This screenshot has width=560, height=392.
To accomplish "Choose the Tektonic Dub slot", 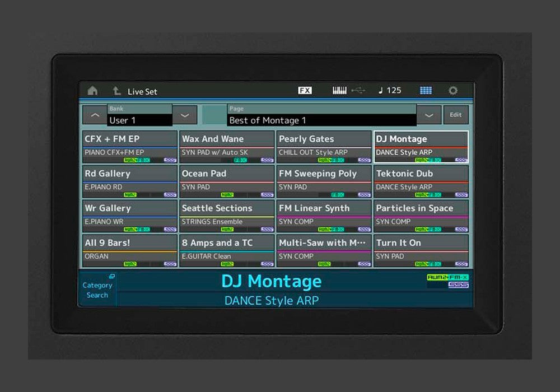I will coord(422,181).
